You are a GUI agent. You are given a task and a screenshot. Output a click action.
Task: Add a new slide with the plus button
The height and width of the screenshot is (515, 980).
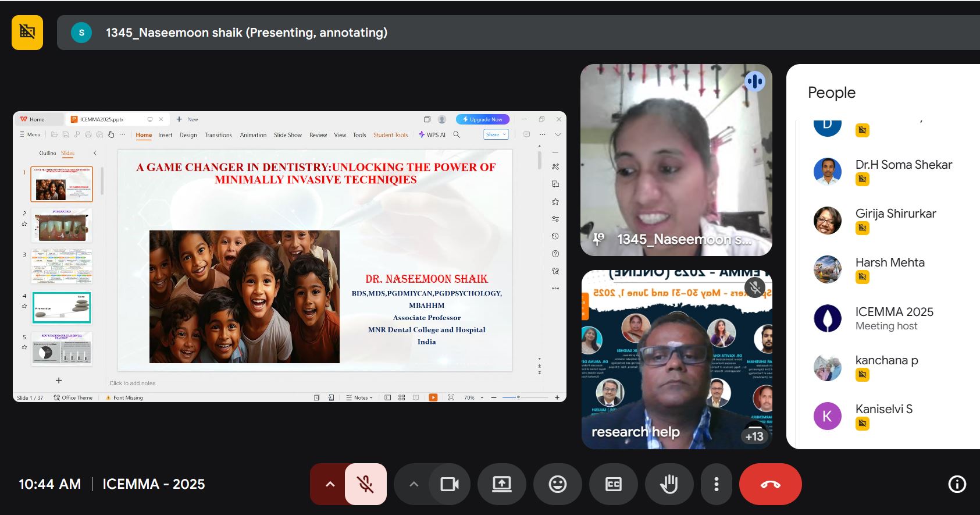pos(59,380)
